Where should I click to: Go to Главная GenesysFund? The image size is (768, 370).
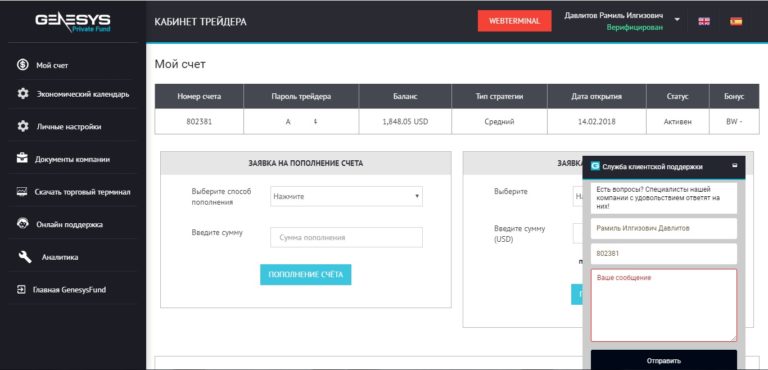tap(69, 290)
